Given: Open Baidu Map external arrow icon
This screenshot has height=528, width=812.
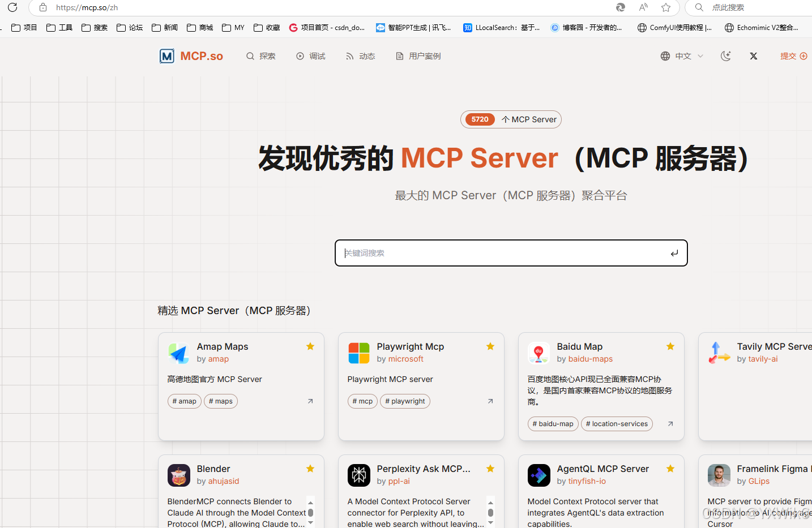Looking at the screenshot, I should coord(670,424).
